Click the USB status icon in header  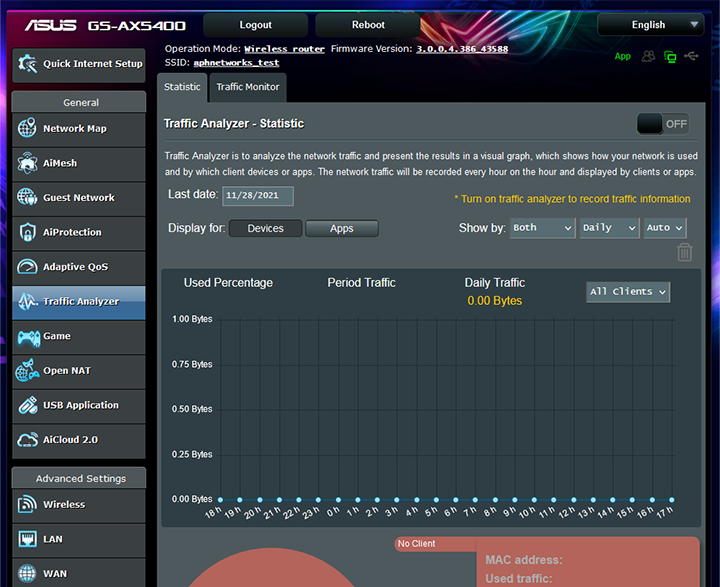692,57
